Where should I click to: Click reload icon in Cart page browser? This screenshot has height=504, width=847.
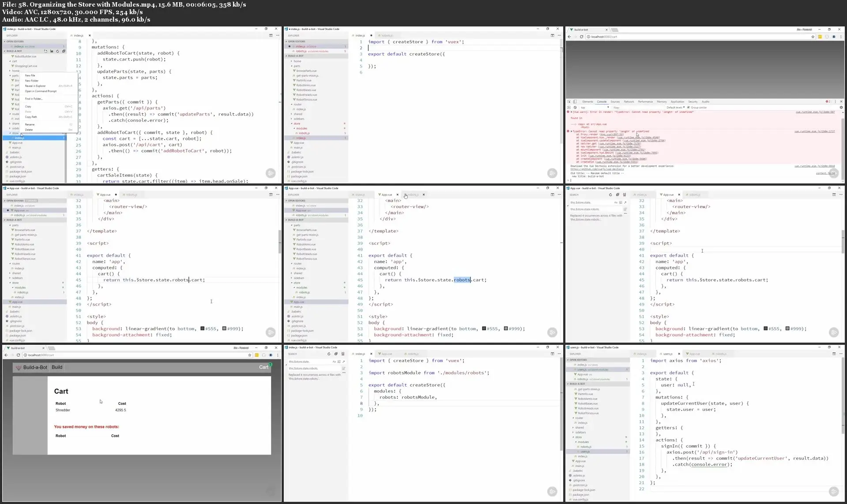pyautogui.click(x=18, y=355)
